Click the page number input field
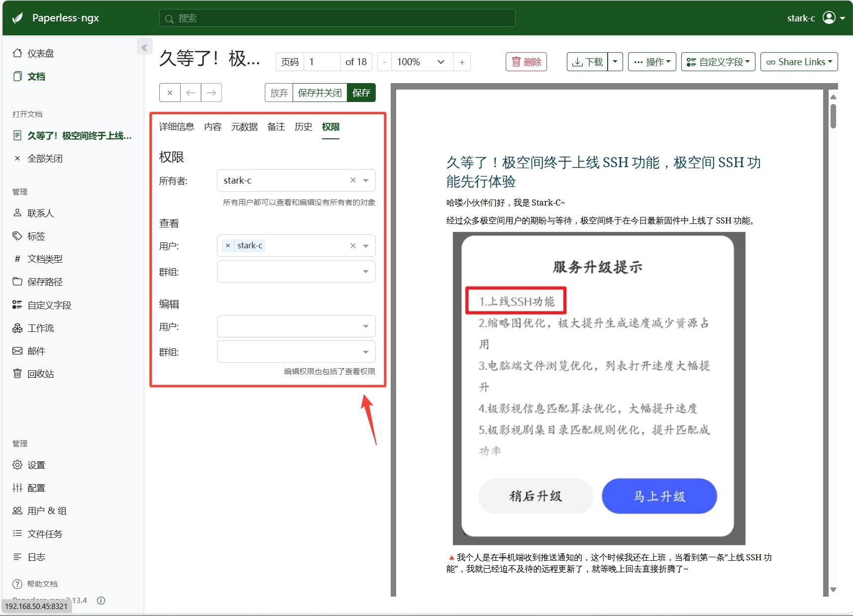Image resolution: width=853 pixels, height=616 pixels. tap(322, 62)
